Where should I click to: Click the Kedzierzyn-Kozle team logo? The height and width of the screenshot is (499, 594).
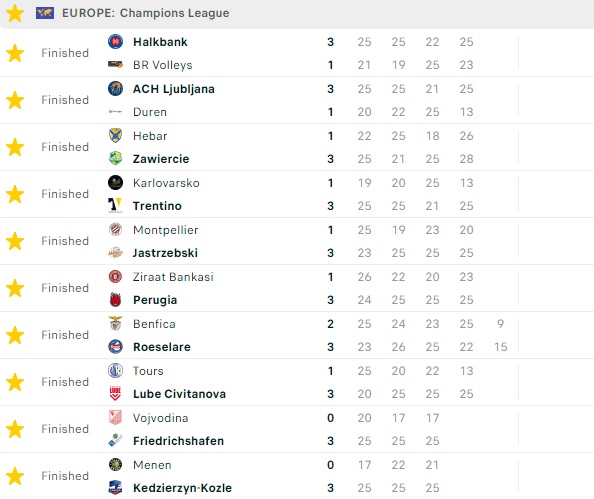[115, 488]
